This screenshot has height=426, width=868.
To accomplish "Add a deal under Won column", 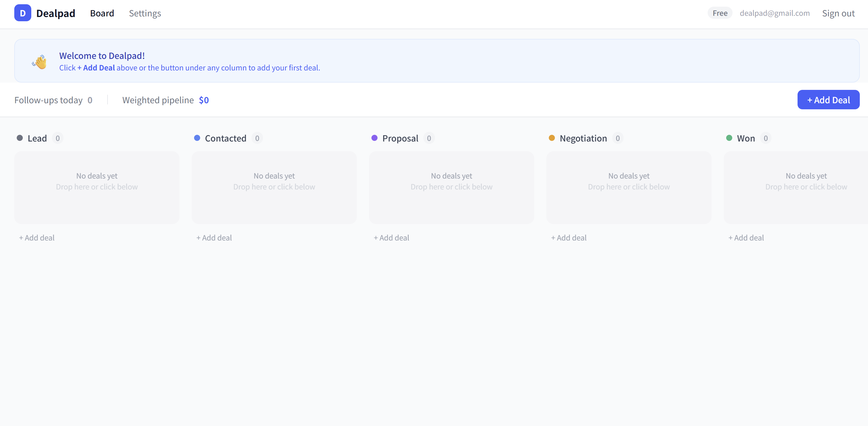I will 746,238.
